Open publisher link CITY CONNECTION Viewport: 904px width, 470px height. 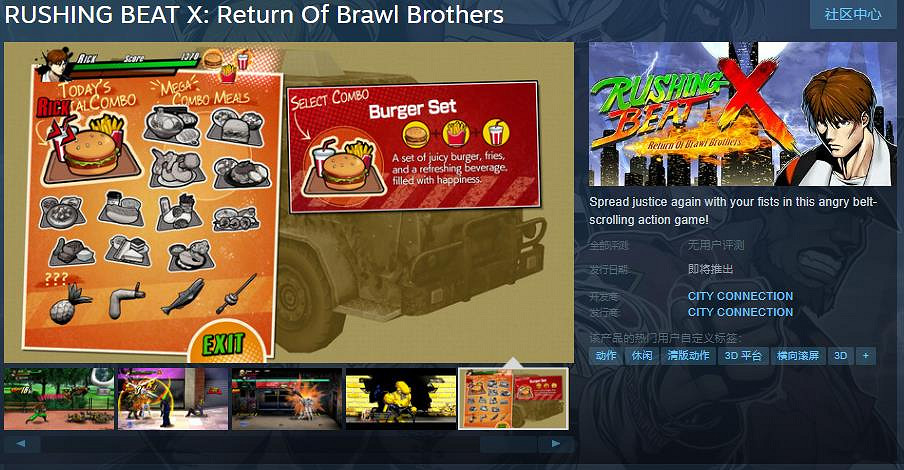[740, 312]
